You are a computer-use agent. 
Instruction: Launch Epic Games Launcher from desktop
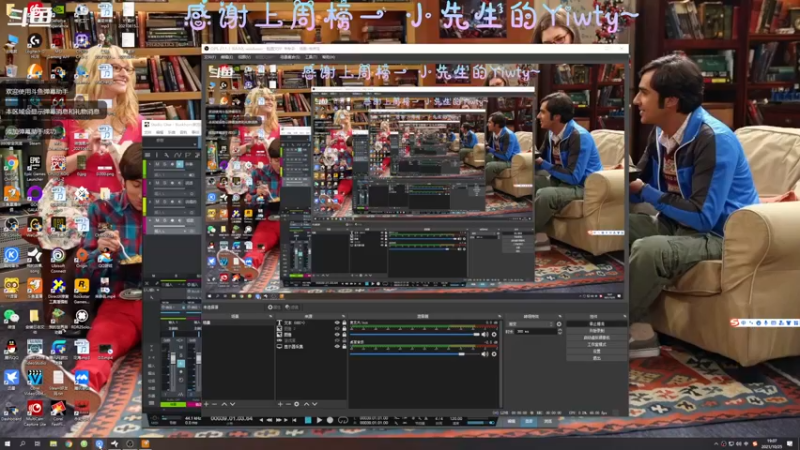pos(34,164)
